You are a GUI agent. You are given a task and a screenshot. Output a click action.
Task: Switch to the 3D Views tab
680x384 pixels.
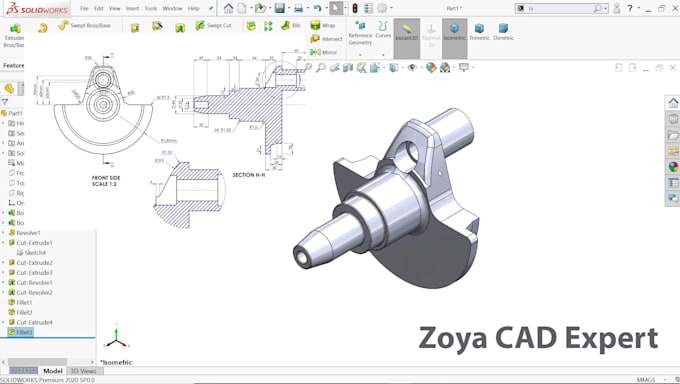pyautogui.click(x=83, y=371)
